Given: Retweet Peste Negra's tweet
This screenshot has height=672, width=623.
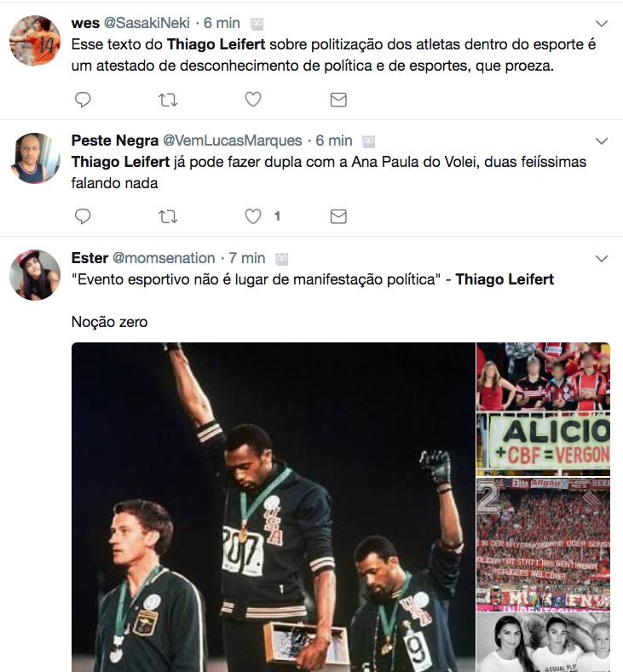Looking at the screenshot, I should tap(168, 216).
